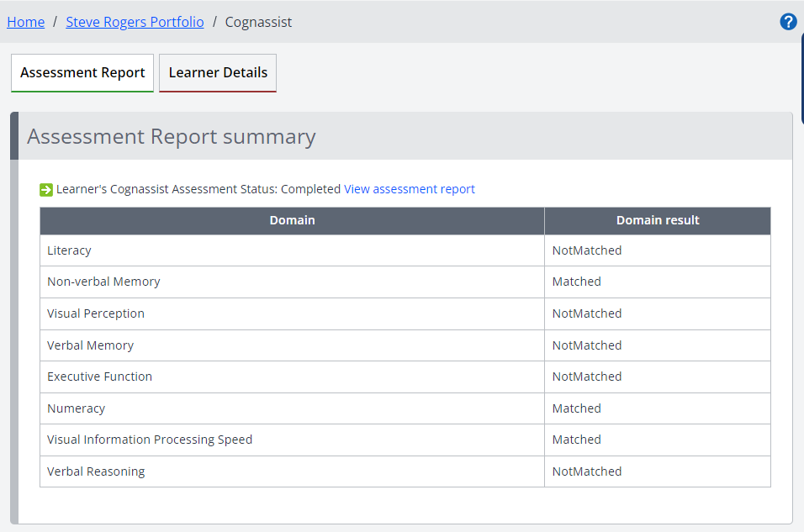The height and width of the screenshot is (532, 804).
Task: Click the Numeracy domain entry
Action: pos(76,408)
